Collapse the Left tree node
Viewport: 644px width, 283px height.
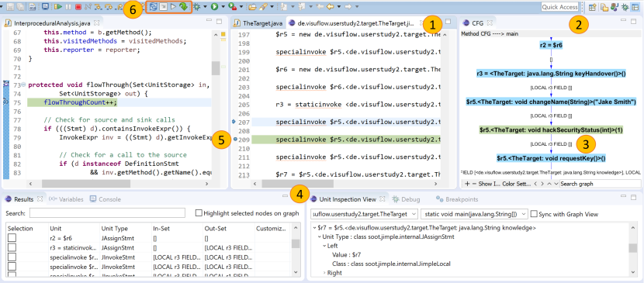click(x=324, y=246)
